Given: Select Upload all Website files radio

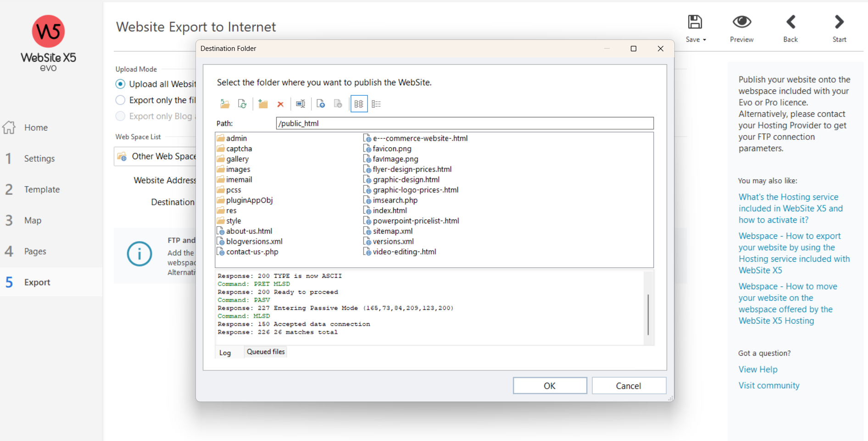Looking at the screenshot, I should click(x=120, y=84).
